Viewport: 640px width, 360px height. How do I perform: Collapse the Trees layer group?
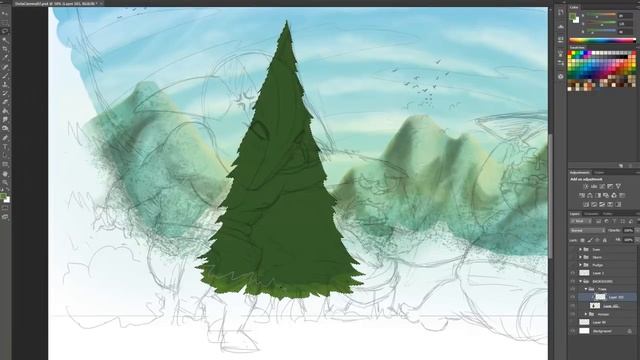pyautogui.click(x=586, y=289)
